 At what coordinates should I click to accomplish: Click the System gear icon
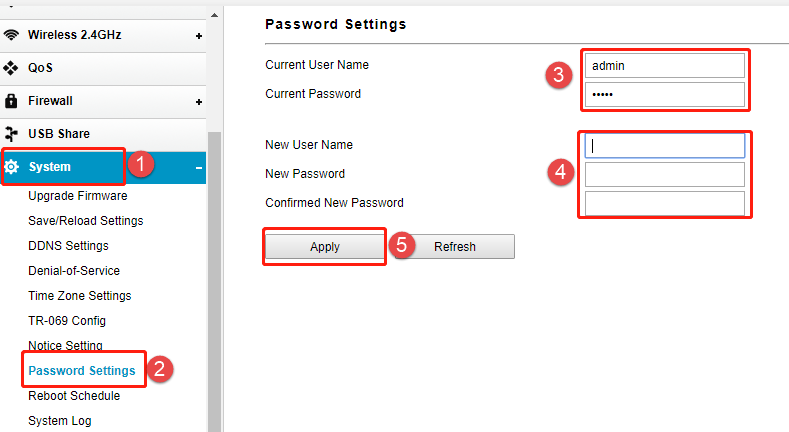point(12,166)
